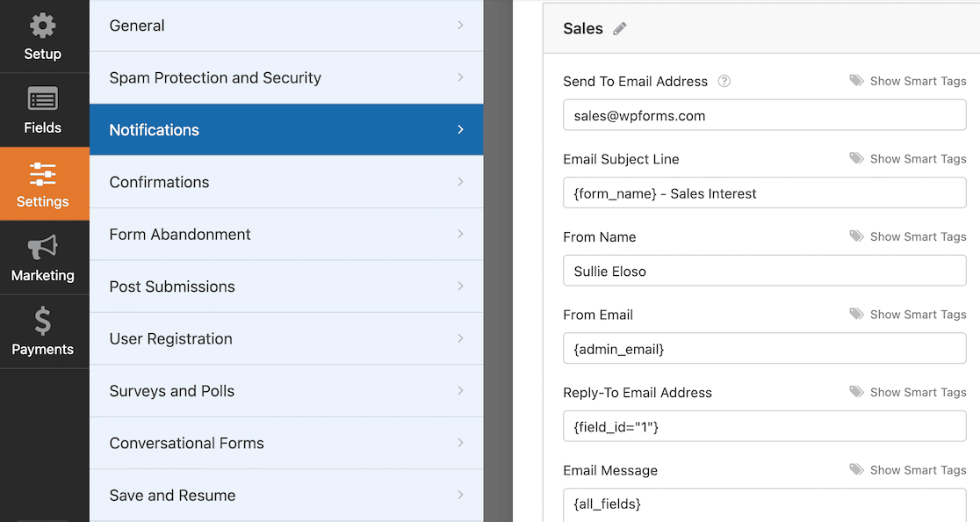Expand Spam Protection and Security chevron
This screenshot has height=522, width=980.
(460, 78)
